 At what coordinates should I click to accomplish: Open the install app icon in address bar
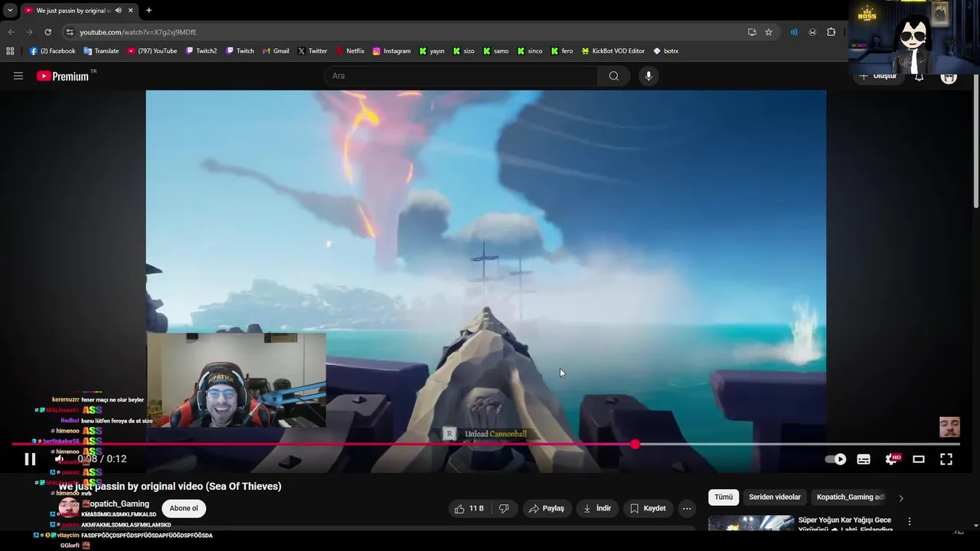pos(752,32)
